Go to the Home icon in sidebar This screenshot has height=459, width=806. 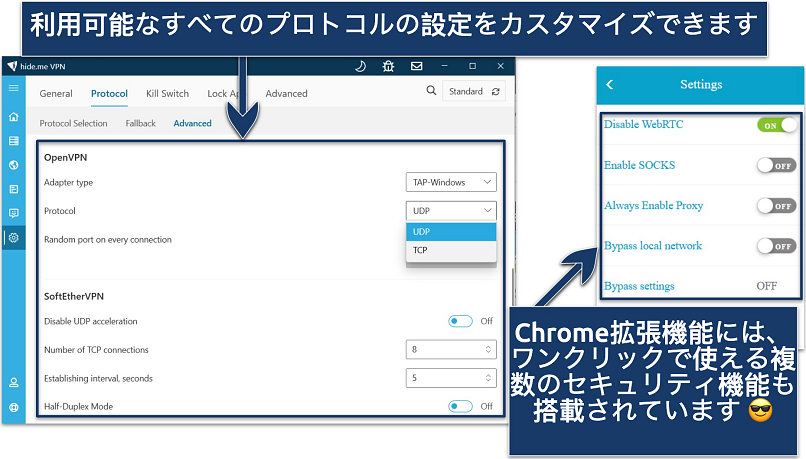click(x=14, y=117)
